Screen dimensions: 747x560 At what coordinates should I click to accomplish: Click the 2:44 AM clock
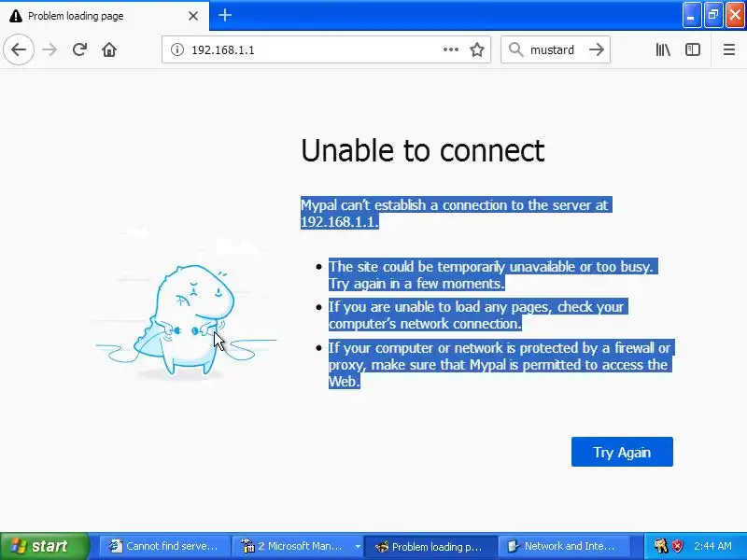coord(712,546)
